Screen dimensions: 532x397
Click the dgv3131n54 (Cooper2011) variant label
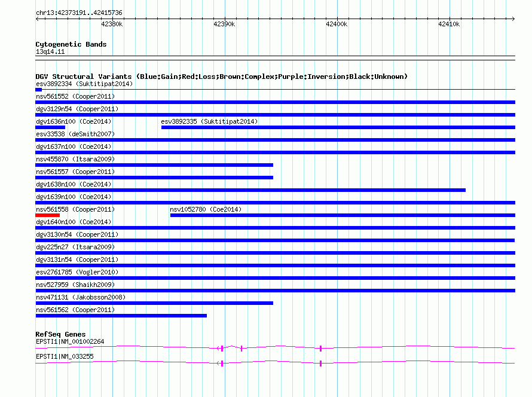(x=77, y=259)
